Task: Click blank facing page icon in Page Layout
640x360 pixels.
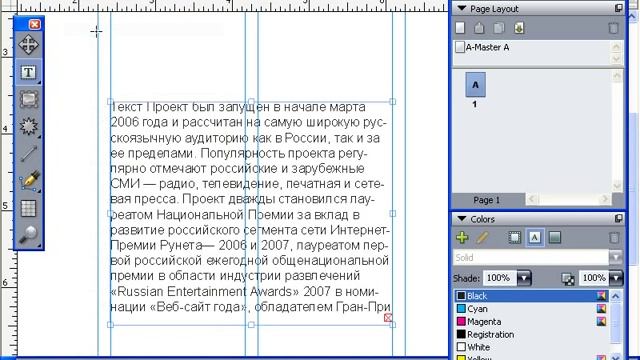Action: click(479, 28)
